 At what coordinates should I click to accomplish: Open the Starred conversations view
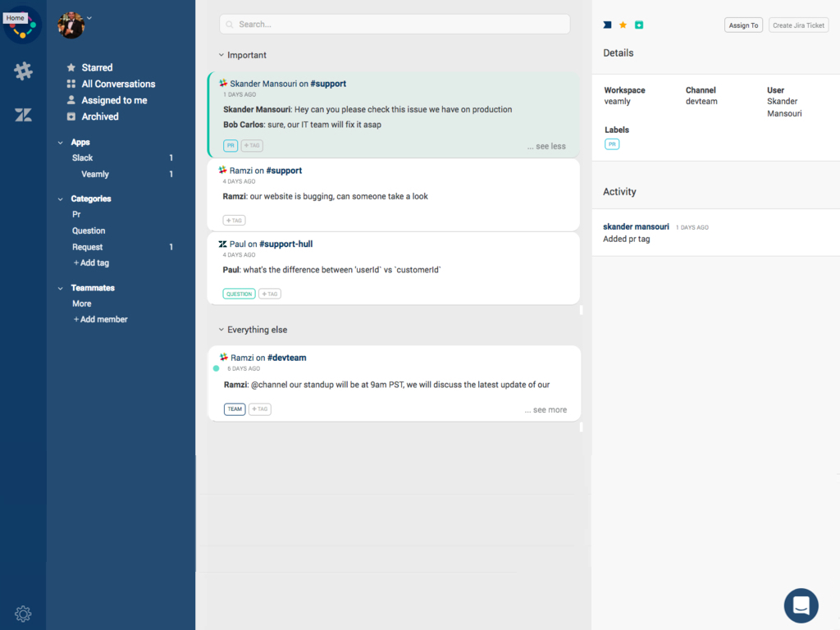tap(96, 67)
